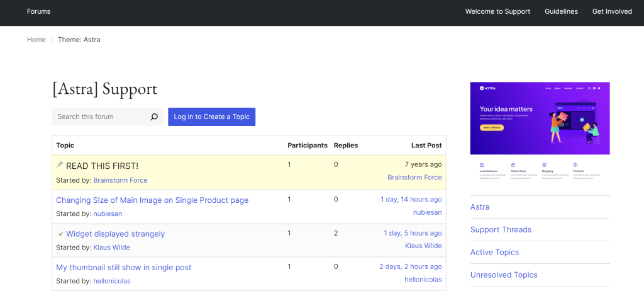Viewport: 644px width, 291px height.
Task: Open the Astra sidebar link
Action: coord(480,207)
